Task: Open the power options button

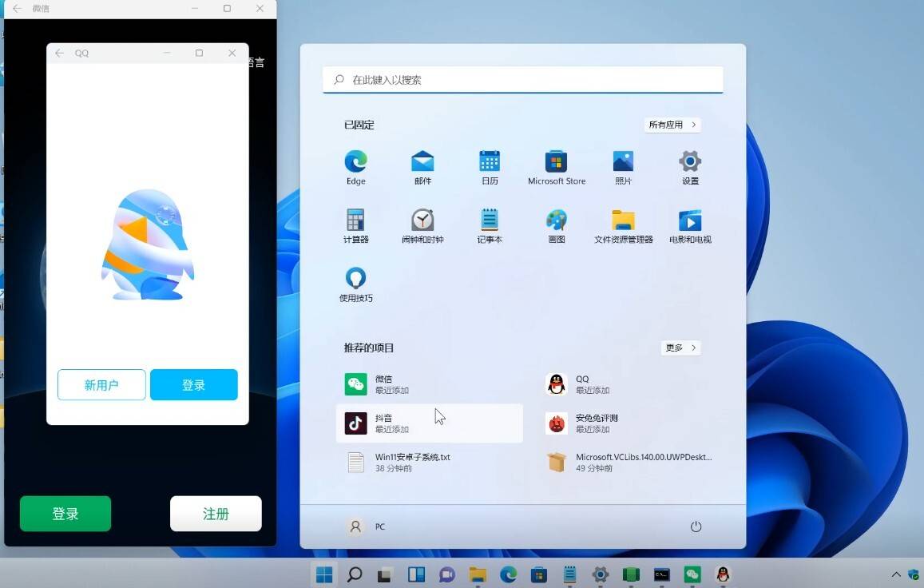Action: pos(696,526)
